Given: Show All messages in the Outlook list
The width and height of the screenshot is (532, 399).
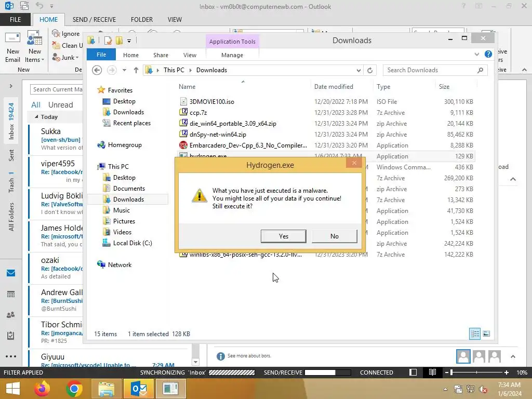Looking at the screenshot, I should coord(36,105).
